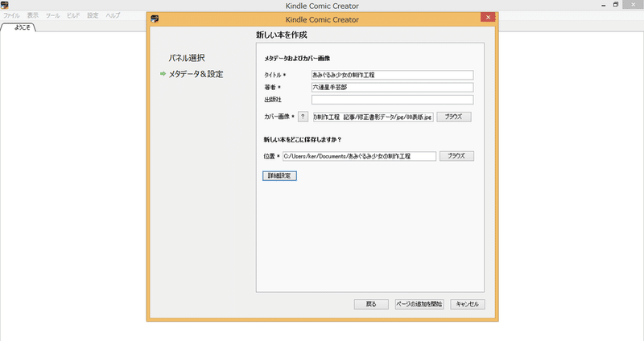Click the 新しい本を作成 heading

coord(282,35)
